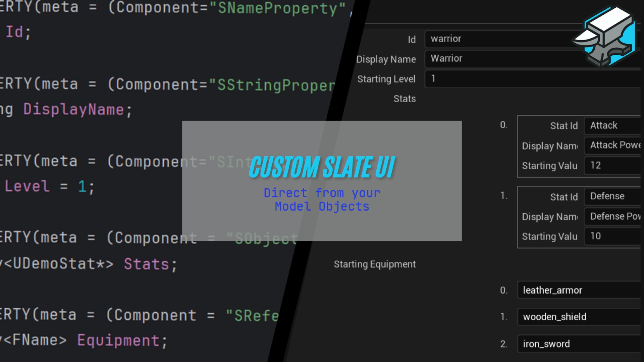This screenshot has width=644, height=362.
Task: Click the UDemoStat type in the code
Action: [x=54, y=264]
